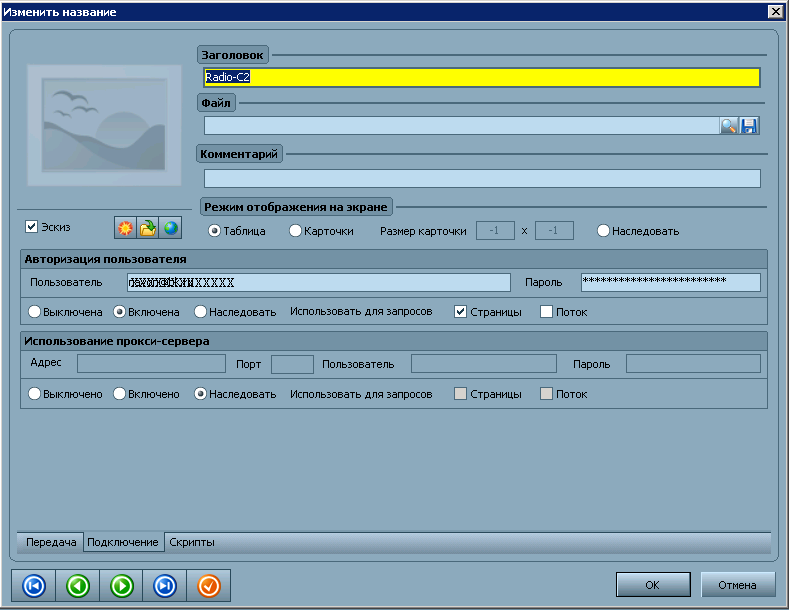
Task: Click the floppy disk save icon
Action: (x=749, y=126)
